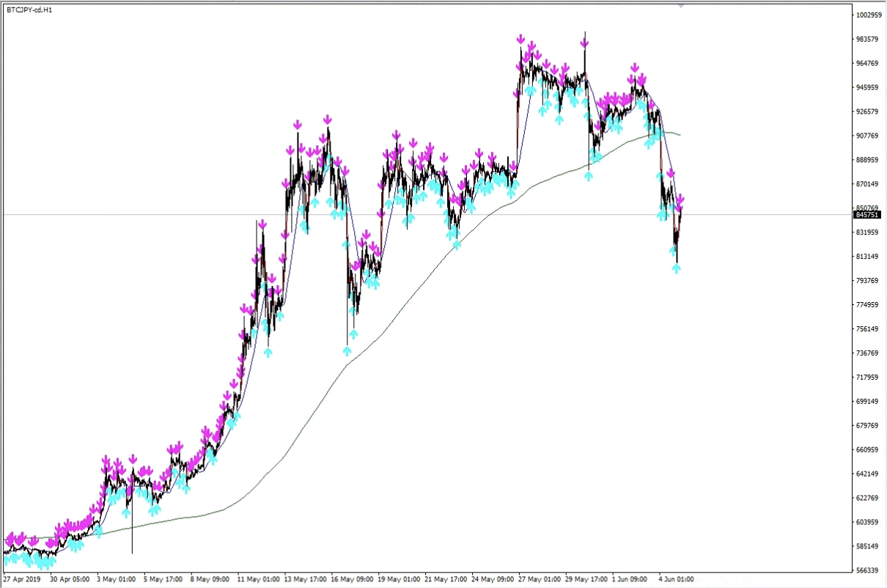
Task: Click the 11 May 01:00 time label
Action: [x=259, y=580]
